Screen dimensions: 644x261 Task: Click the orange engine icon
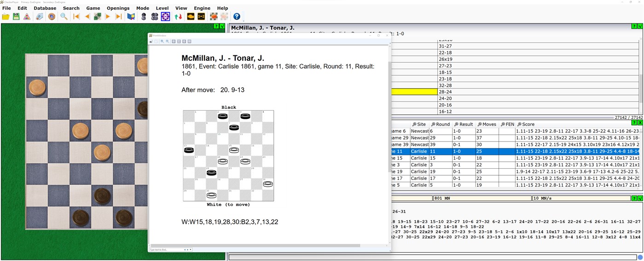pos(191,17)
